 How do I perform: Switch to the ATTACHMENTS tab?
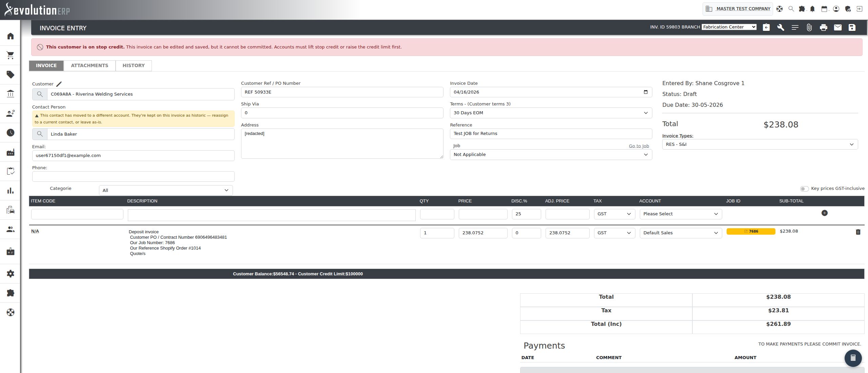90,65
